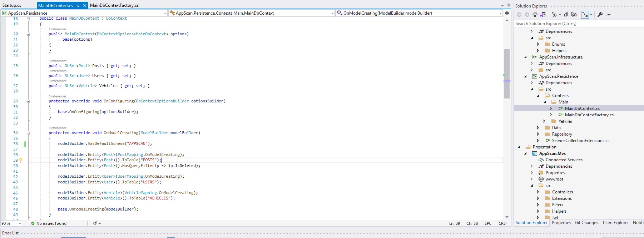Viewport: 644px width, 238px height.
Task: Switch to the Startup.cs tab
Action: click(12, 5)
